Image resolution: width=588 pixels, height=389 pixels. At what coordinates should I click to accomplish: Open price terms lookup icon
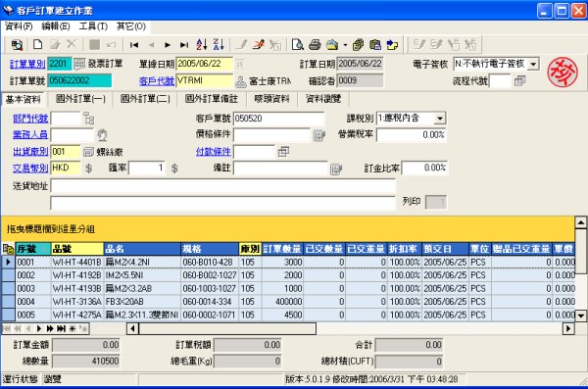pos(319,135)
